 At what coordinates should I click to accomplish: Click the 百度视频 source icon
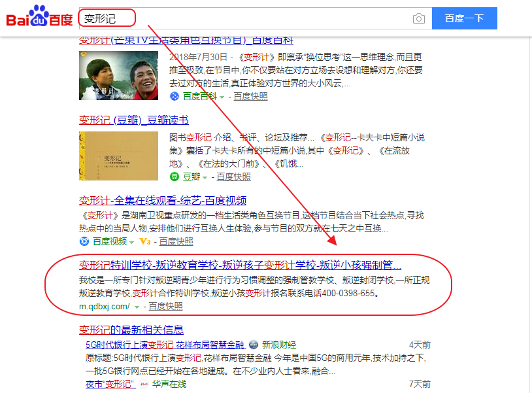(x=84, y=241)
